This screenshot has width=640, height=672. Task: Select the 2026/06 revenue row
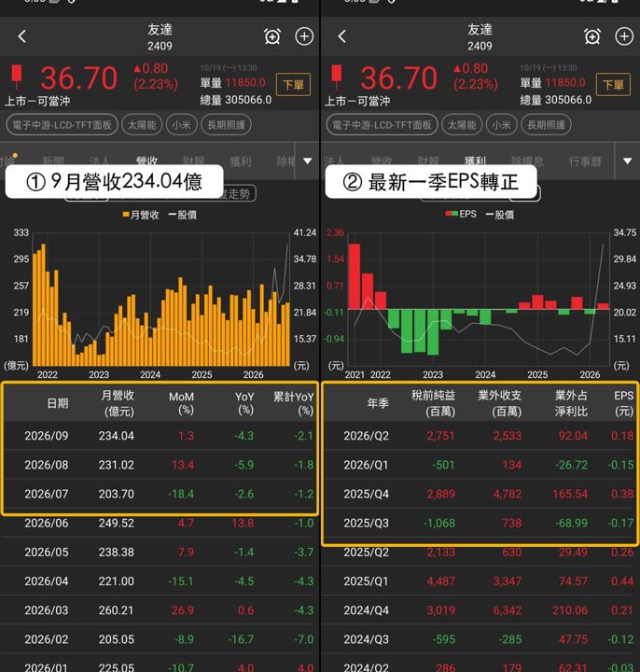click(160, 523)
